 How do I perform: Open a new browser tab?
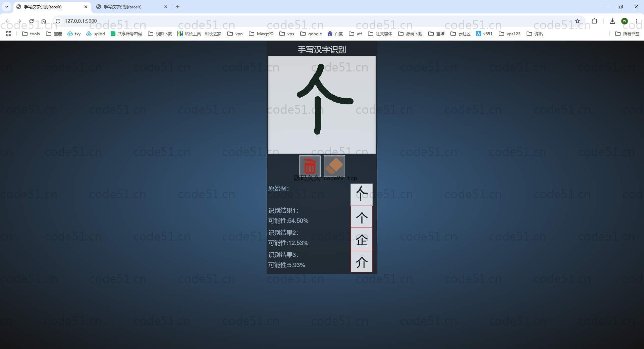point(178,7)
